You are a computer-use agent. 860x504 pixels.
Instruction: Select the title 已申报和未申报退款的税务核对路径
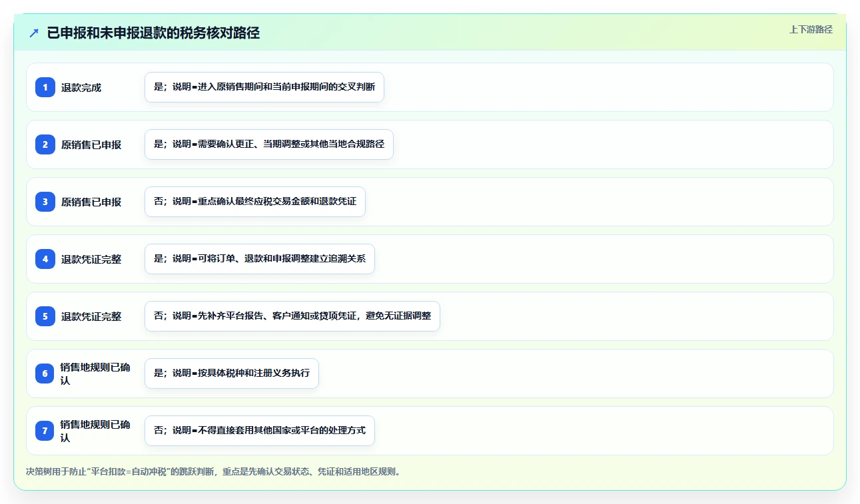point(153,33)
